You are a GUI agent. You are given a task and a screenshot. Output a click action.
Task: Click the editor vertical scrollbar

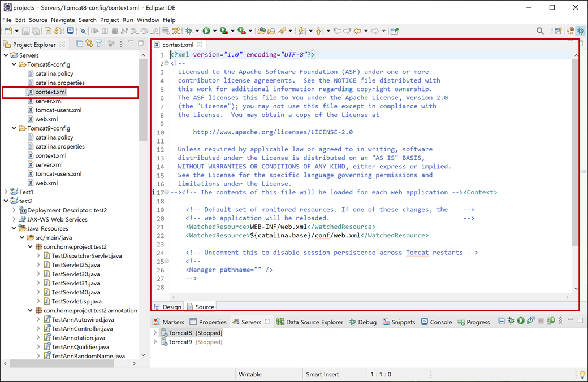[x=576, y=152]
